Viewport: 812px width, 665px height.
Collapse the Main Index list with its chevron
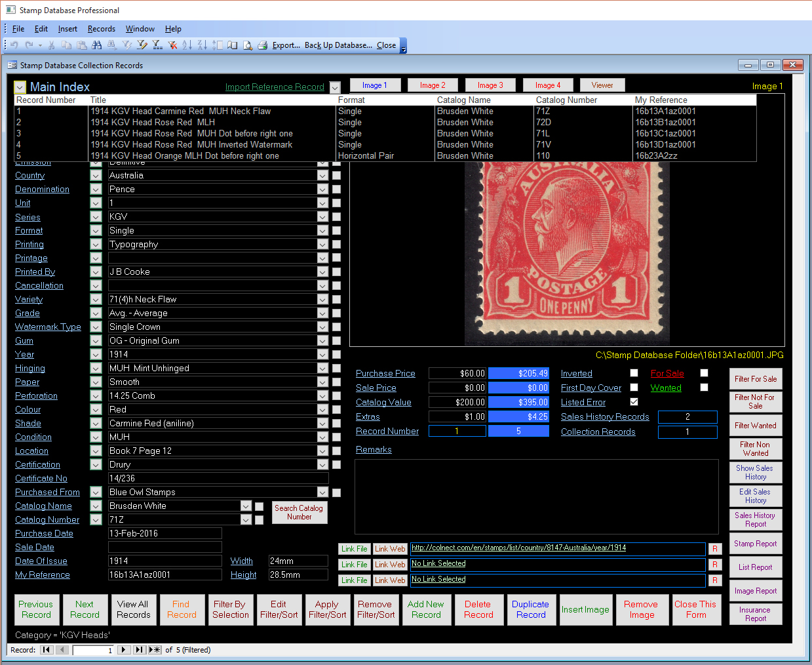(20, 87)
